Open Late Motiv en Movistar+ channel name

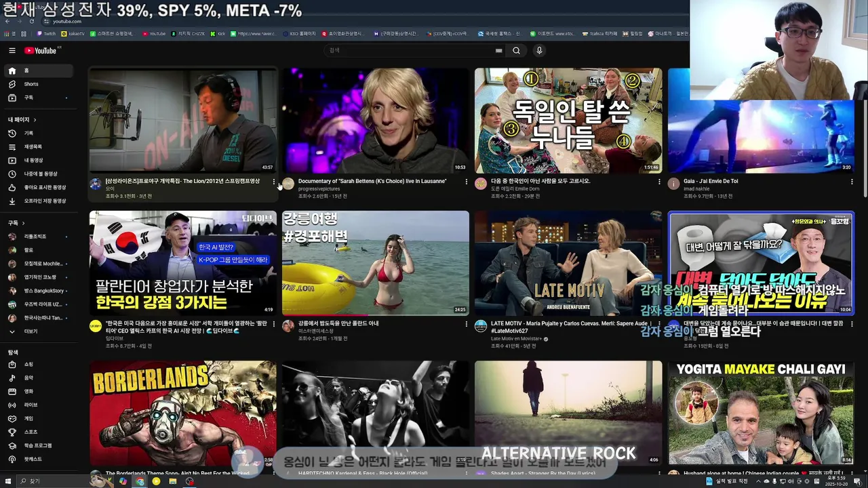pyautogui.click(x=516, y=339)
